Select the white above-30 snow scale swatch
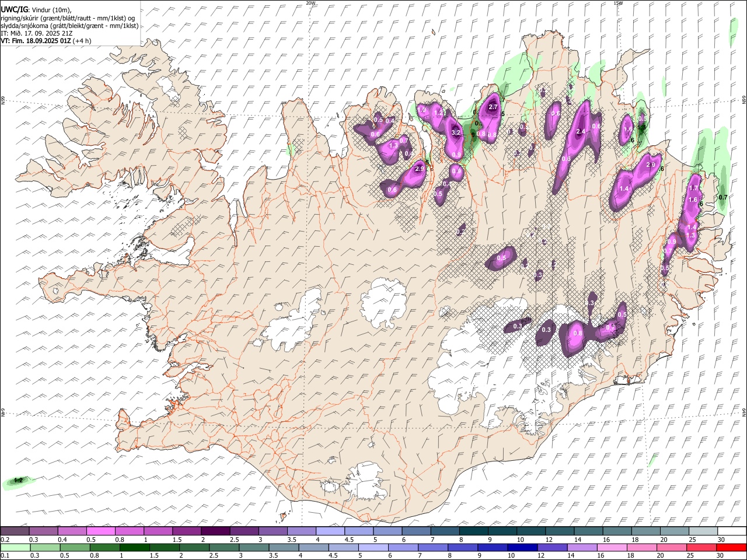This screenshot has height=560, width=747. pos(732,531)
